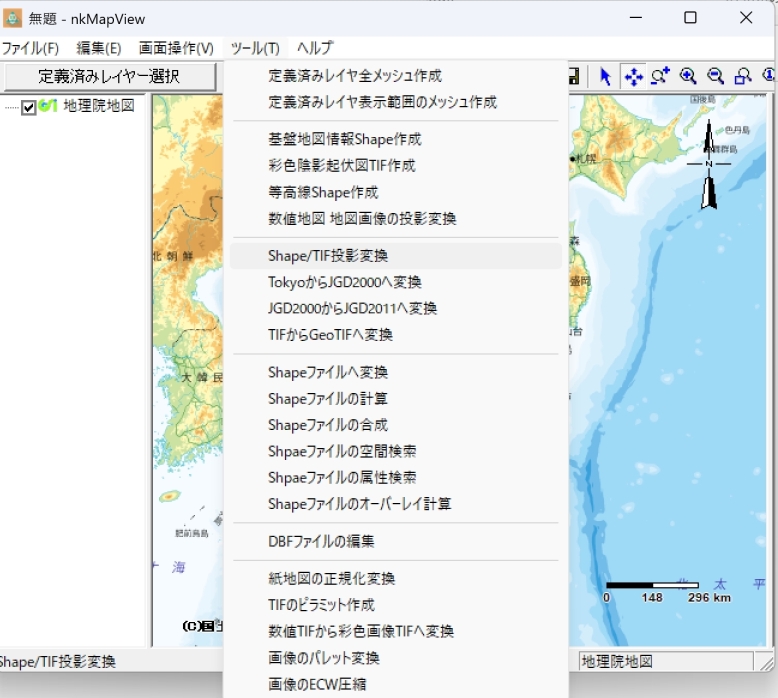778x698 pixels.
Task: Click the 地理院地図 layer icon
Action: click(47, 106)
